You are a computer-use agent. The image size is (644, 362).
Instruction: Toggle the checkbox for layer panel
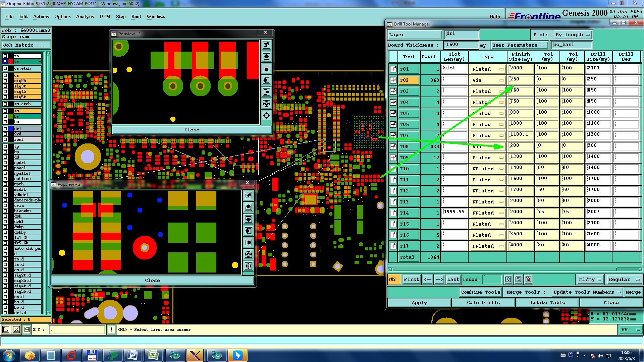pyautogui.click(x=5, y=168)
